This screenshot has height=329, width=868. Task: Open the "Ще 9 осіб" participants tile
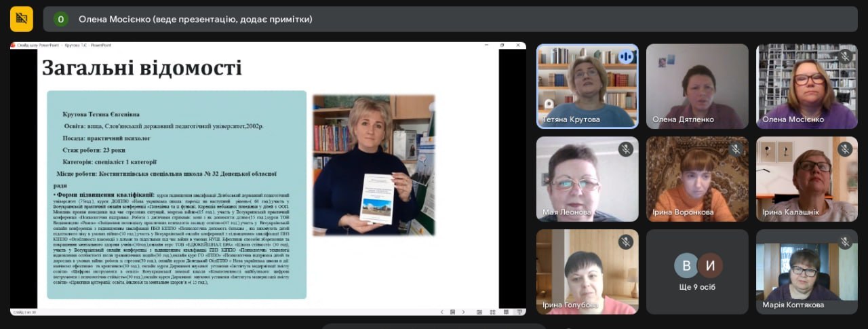[697, 271]
